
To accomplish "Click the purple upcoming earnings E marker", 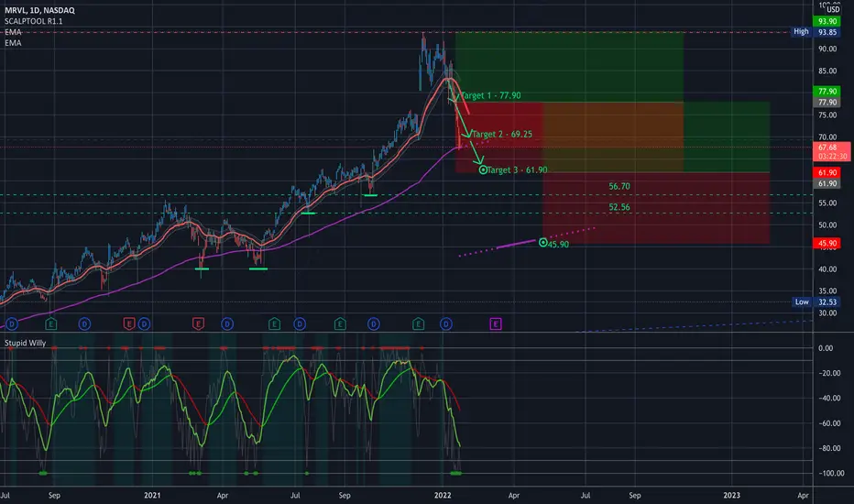I will pos(495,324).
